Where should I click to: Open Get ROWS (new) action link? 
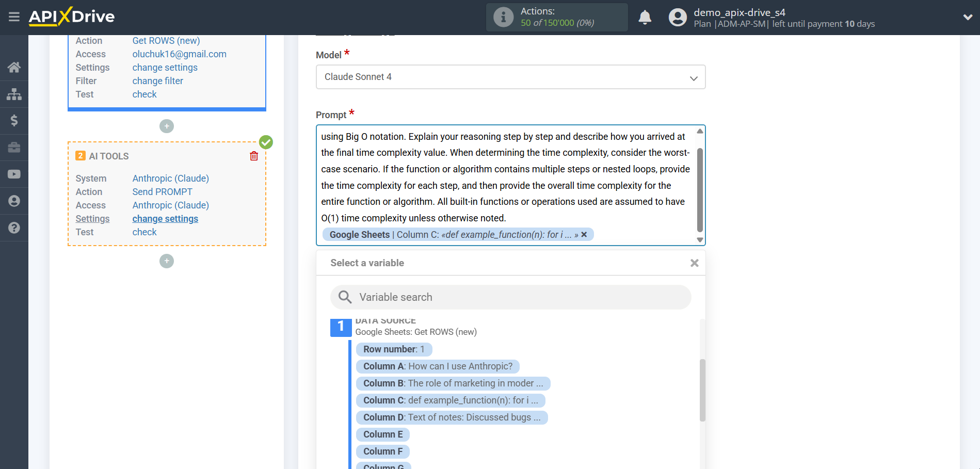166,41
